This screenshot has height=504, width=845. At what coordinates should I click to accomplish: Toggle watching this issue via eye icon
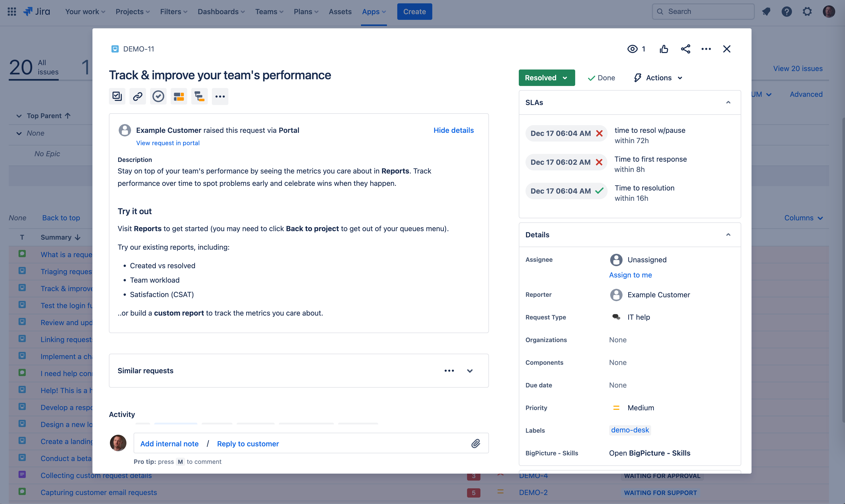coord(632,49)
